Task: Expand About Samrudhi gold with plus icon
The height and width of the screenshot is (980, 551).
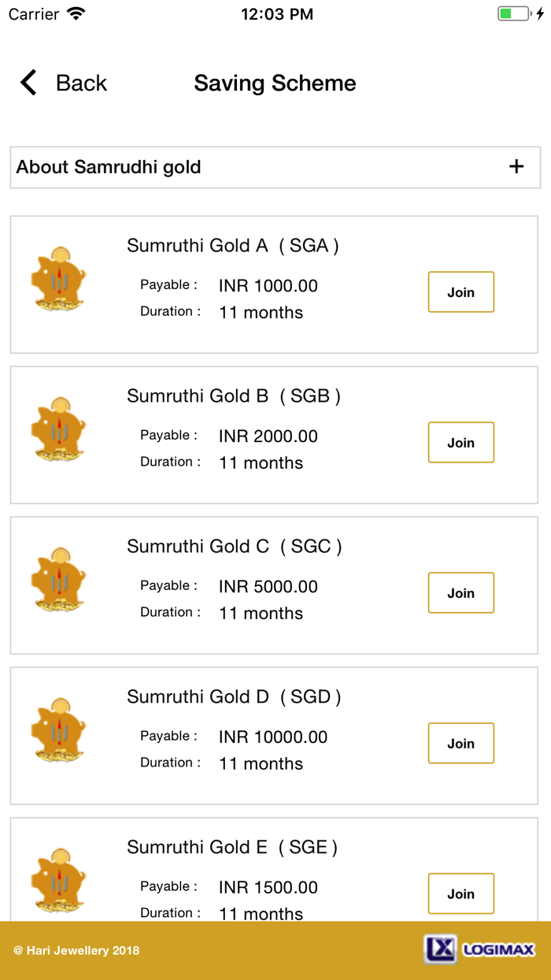Action: click(x=516, y=166)
